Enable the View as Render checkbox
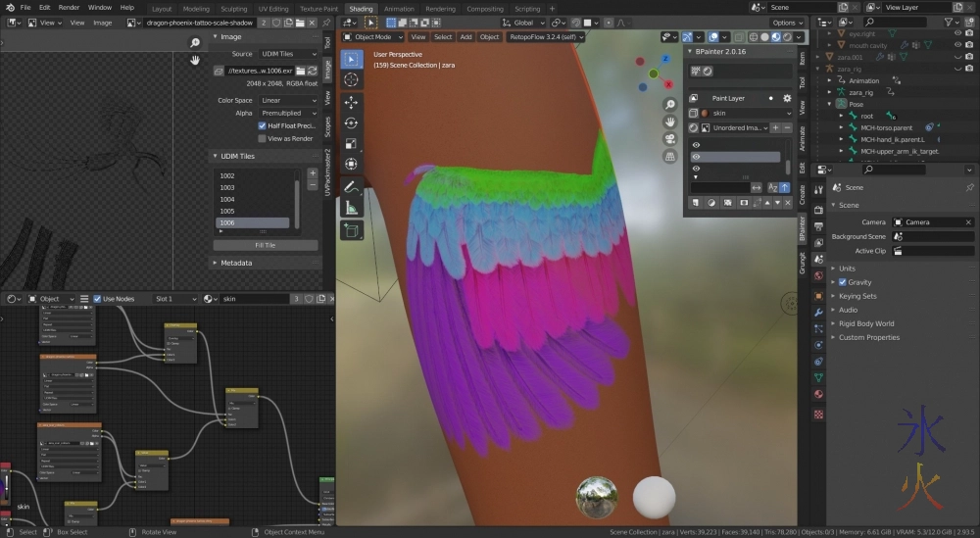The height and width of the screenshot is (538, 980). point(262,138)
